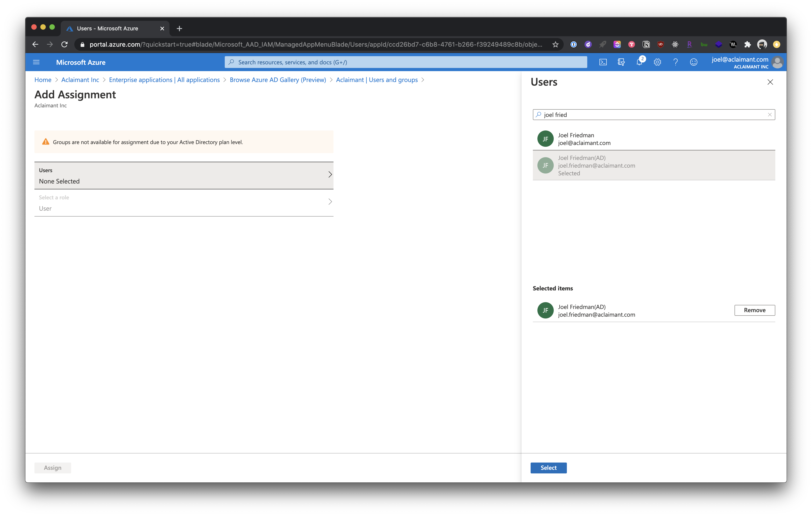Viewport: 812px width, 516px height.
Task: Open the Notion web clipper extension
Action: 646,44
